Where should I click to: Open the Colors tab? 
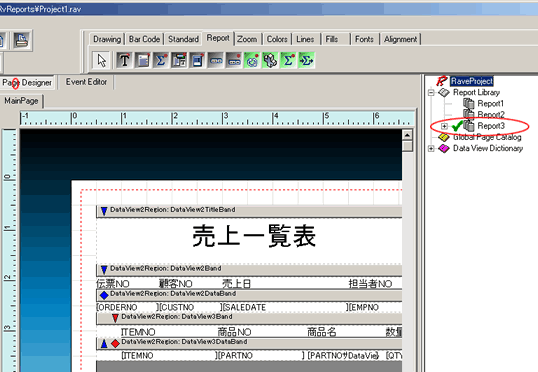coord(277,39)
